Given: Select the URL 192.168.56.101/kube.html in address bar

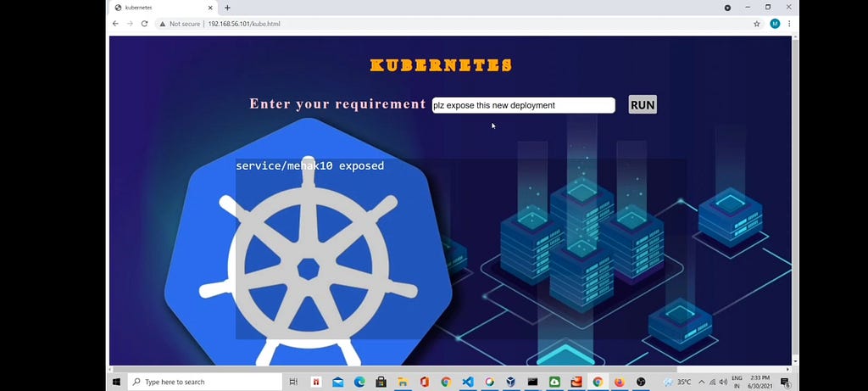Looking at the screenshot, I should 244,24.
